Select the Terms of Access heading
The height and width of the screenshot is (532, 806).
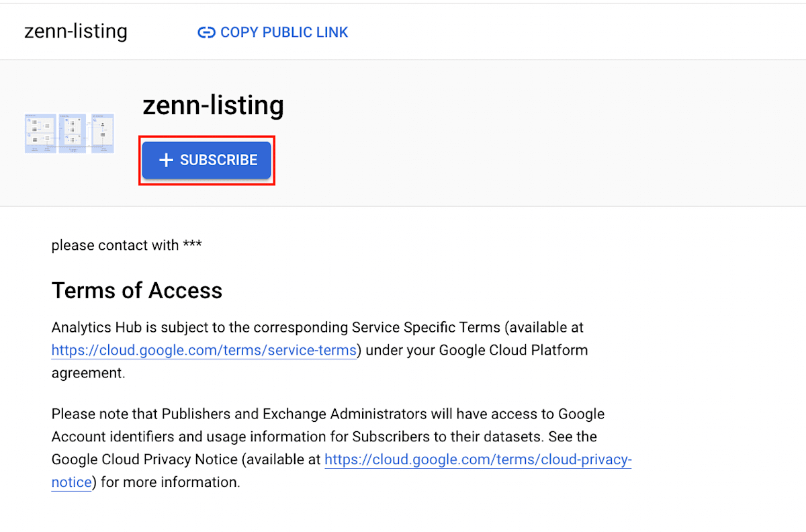[x=137, y=290]
